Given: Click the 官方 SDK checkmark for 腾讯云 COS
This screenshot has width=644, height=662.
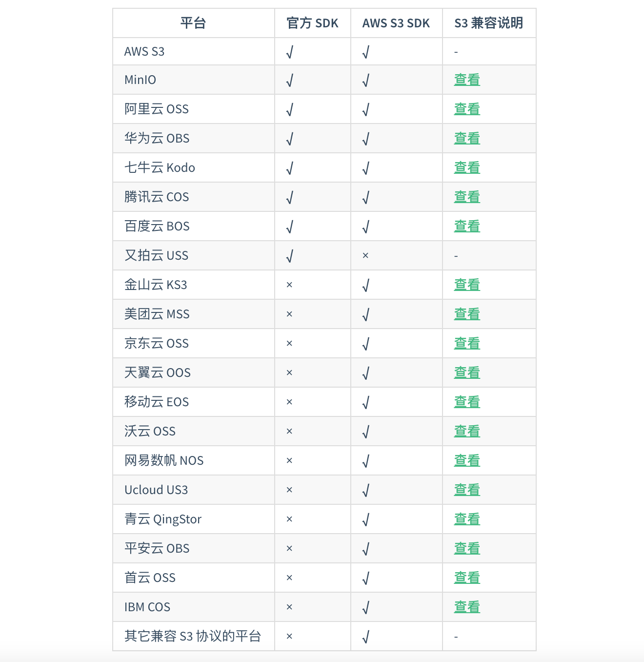Looking at the screenshot, I should pyautogui.click(x=290, y=197).
